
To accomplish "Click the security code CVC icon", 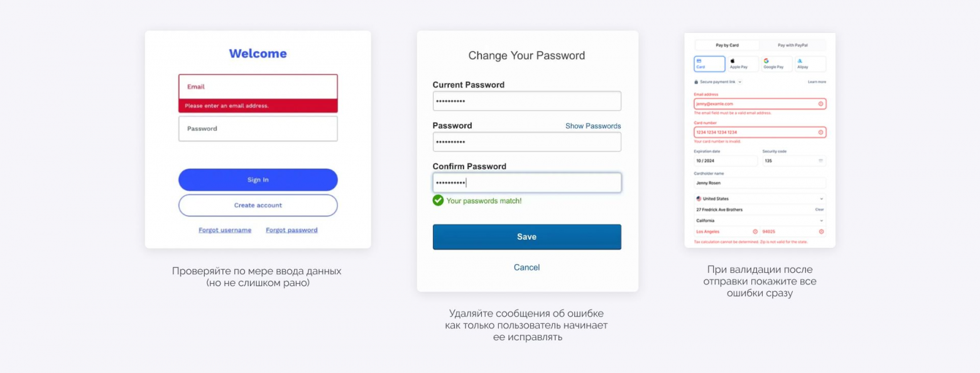I will 820,161.
